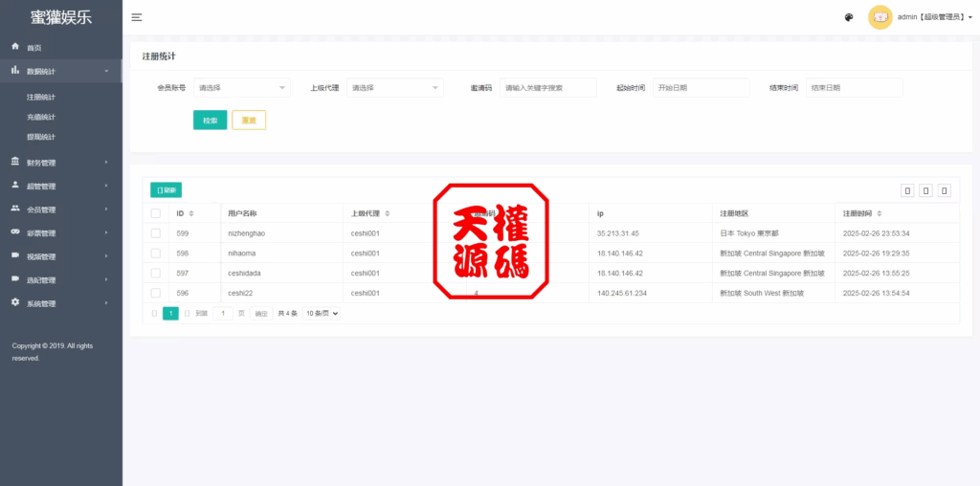Click username cell ceshi22
980x486 pixels.
tap(240, 294)
